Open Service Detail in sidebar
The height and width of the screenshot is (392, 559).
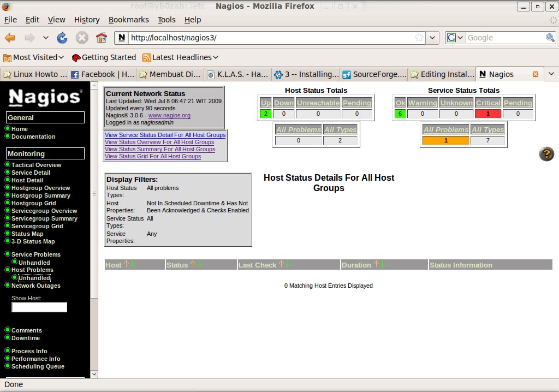point(31,173)
